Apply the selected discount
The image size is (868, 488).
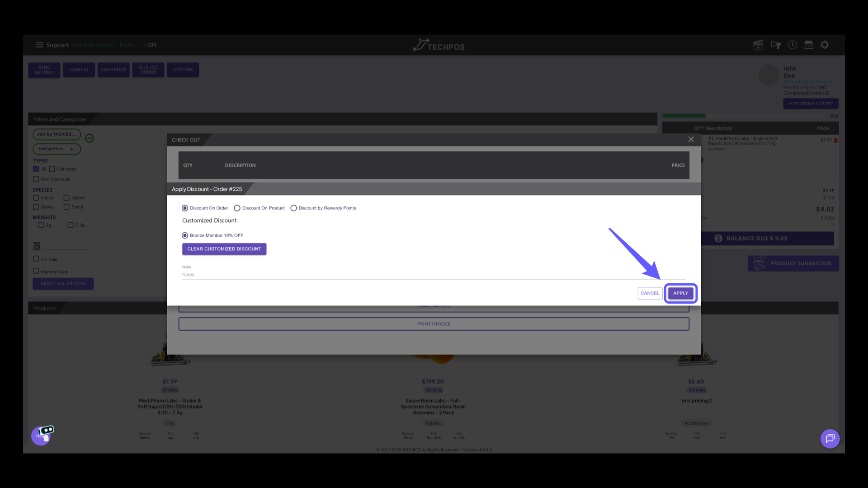click(x=680, y=293)
